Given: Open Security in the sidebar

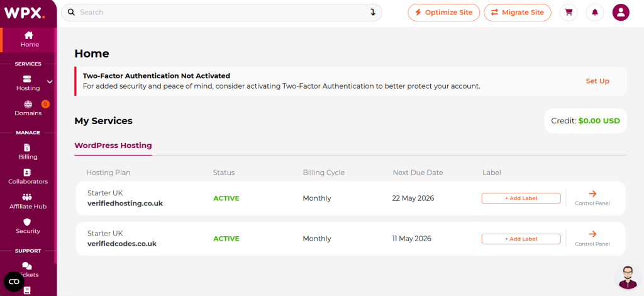Looking at the screenshot, I should coord(28,227).
